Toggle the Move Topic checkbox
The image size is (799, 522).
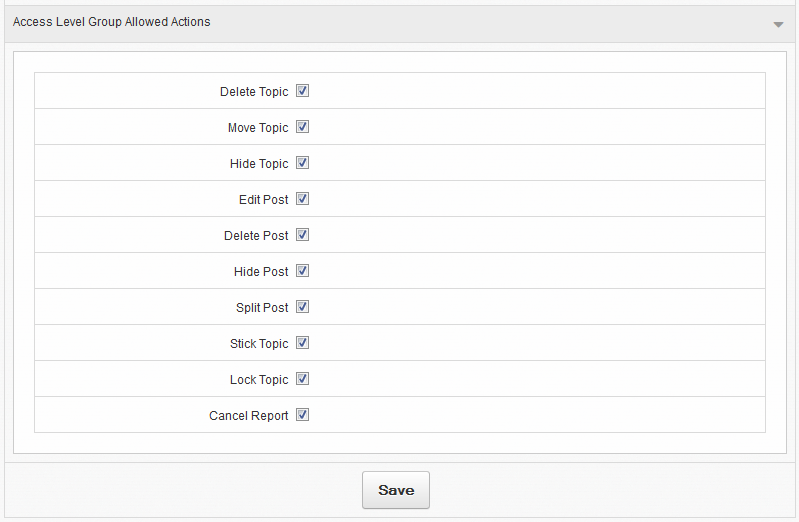tap(302, 127)
